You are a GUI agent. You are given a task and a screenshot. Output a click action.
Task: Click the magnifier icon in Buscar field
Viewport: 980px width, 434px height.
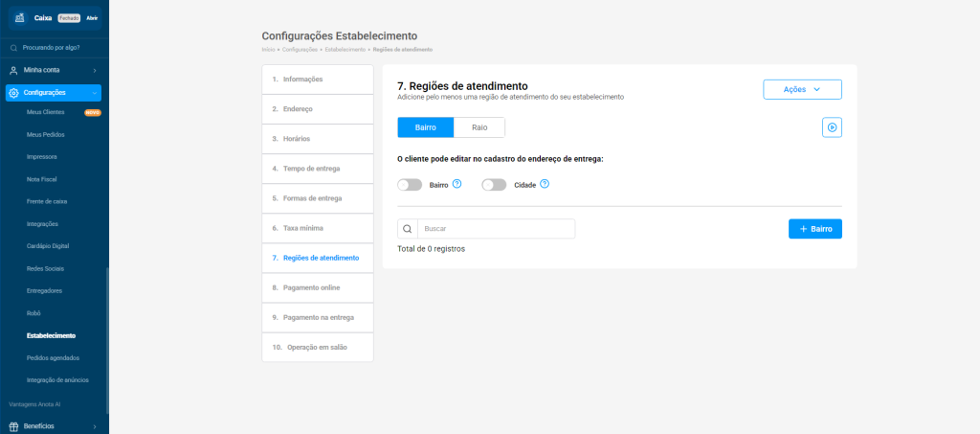(408, 229)
